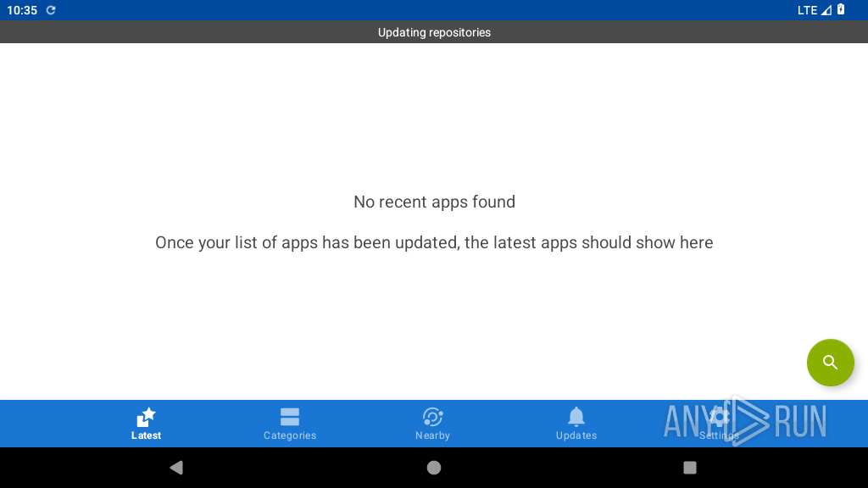The image size is (868, 488).
Task: Tap the sync icon in status bar
Action: (50, 10)
